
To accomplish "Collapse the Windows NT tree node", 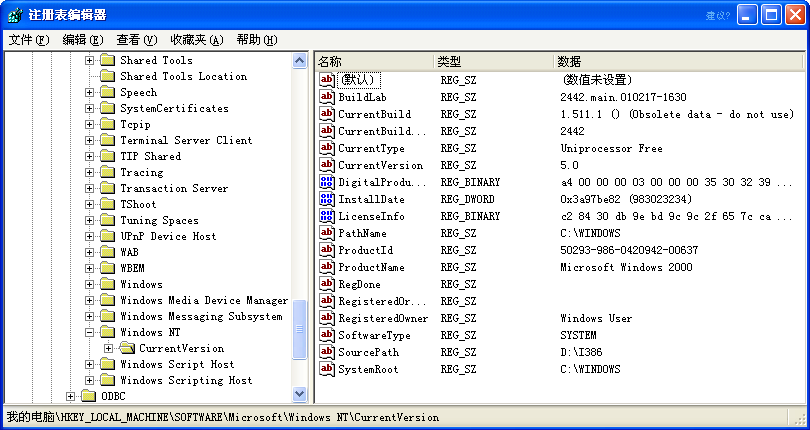I will tap(89, 333).
